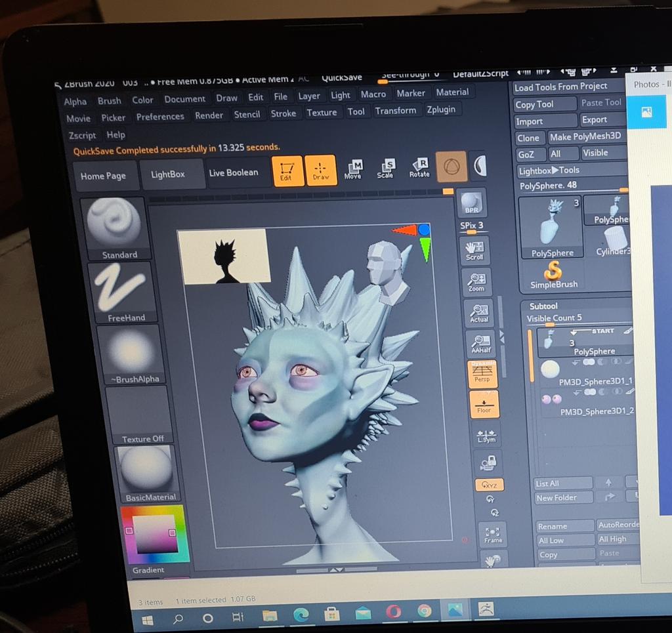This screenshot has width=672, height=633.
Task: Click the move subtool up arrow
Action: pos(608,483)
